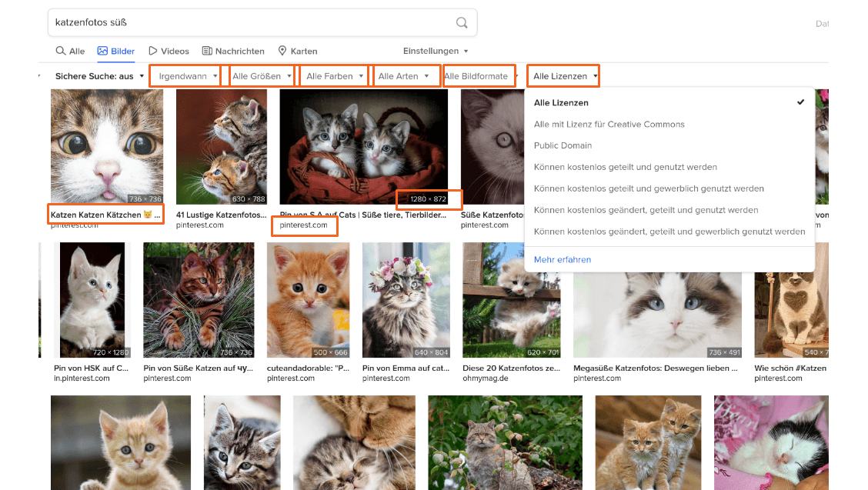The image size is (868, 490).
Task: Click the magnifying glass search icon
Action: coord(462,23)
